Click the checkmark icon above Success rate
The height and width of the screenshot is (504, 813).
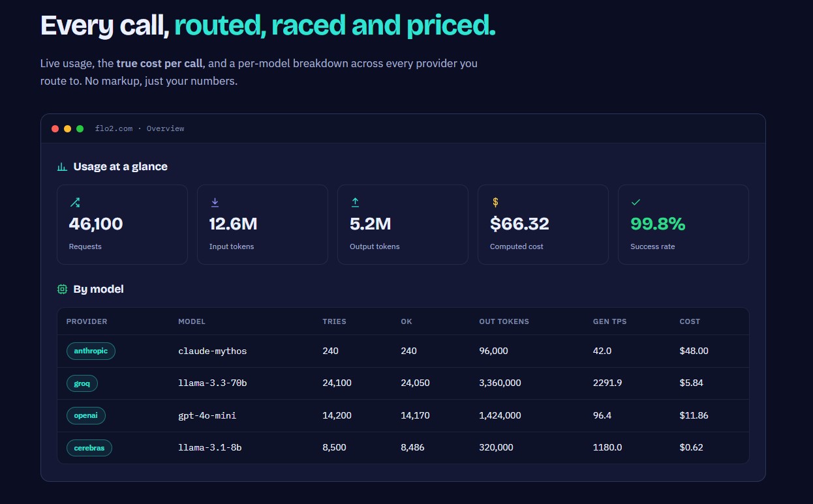point(636,203)
